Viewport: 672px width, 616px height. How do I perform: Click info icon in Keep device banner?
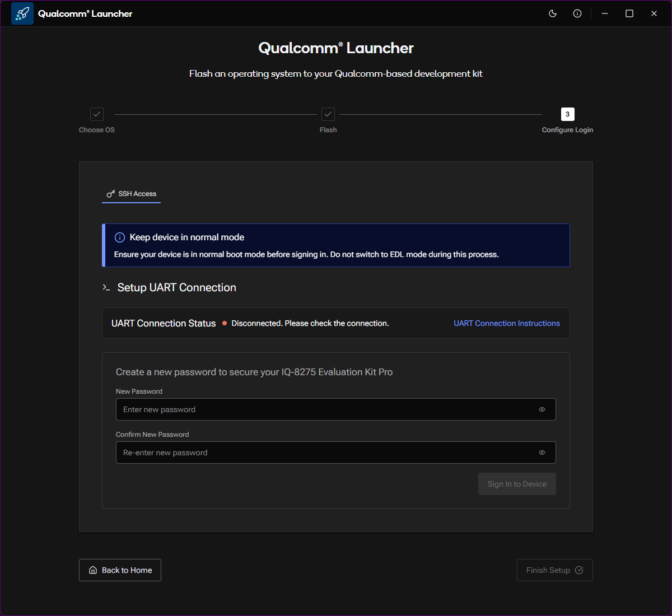[x=120, y=237]
